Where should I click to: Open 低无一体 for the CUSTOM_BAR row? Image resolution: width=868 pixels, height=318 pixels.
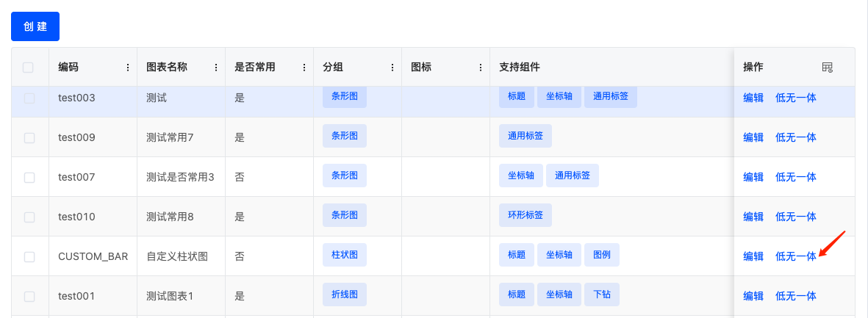[x=795, y=256]
